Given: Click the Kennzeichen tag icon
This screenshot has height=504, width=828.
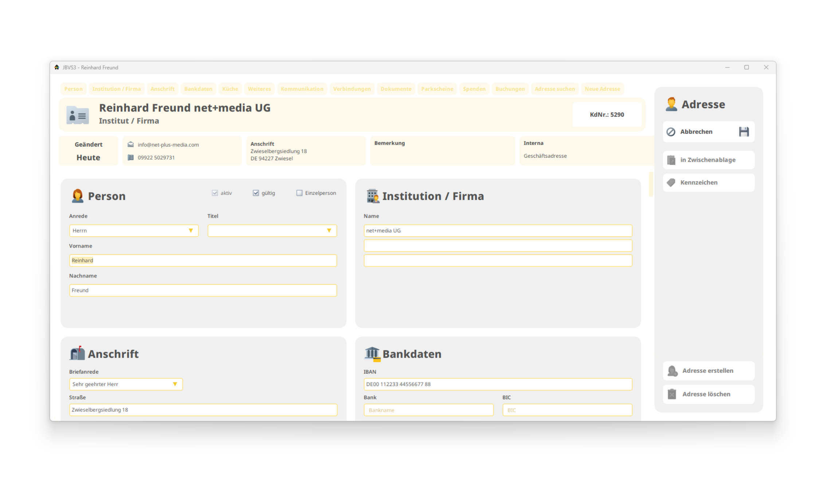Looking at the screenshot, I should click(671, 182).
